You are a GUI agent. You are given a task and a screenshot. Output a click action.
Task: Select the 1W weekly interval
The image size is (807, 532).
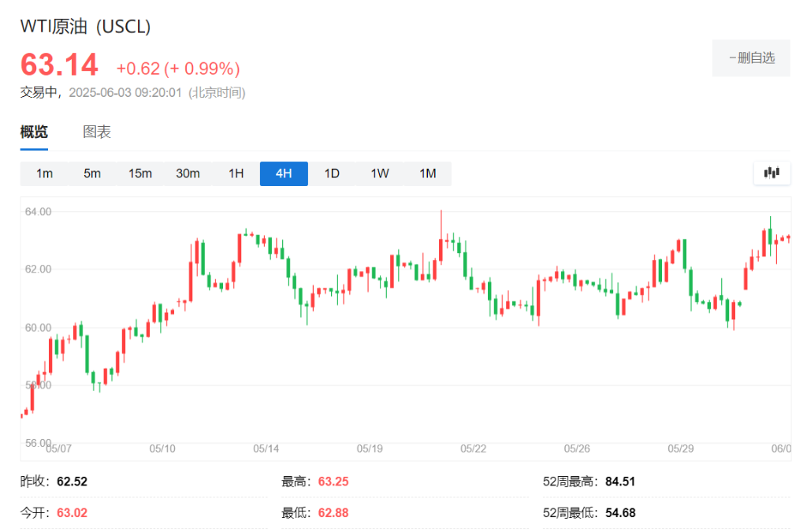(x=379, y=173)
